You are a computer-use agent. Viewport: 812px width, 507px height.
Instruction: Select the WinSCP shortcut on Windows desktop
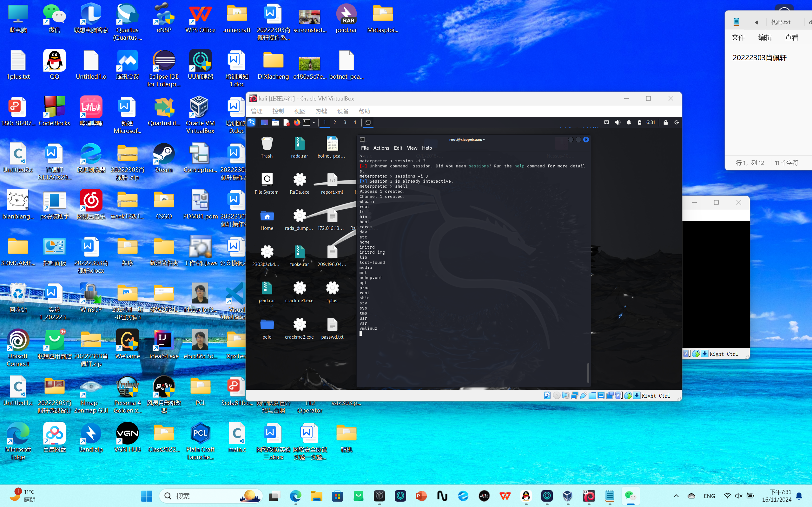point(91,298)
